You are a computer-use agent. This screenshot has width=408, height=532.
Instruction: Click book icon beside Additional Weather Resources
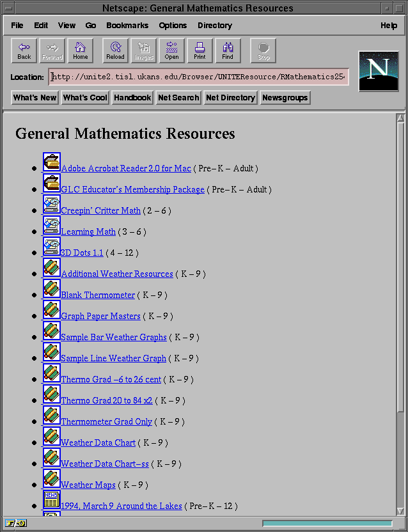[52, 267]
